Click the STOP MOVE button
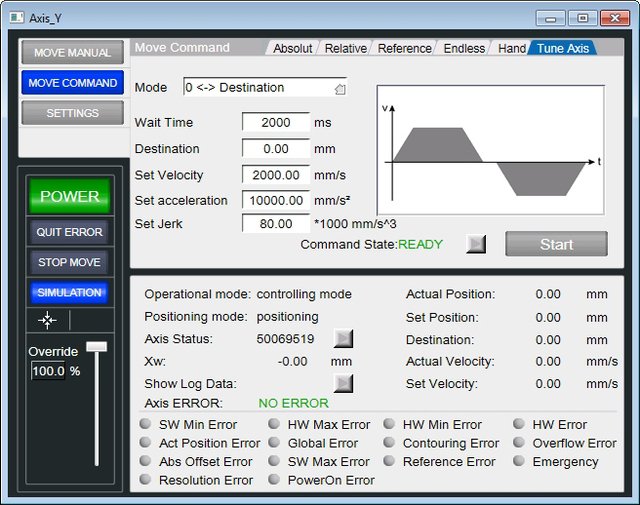The image size is (640, 505). 69,262
